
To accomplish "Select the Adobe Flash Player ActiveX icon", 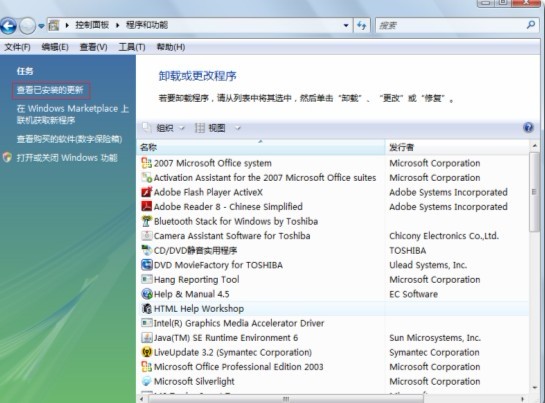I will pyautogui.click(x=147, y=192).
